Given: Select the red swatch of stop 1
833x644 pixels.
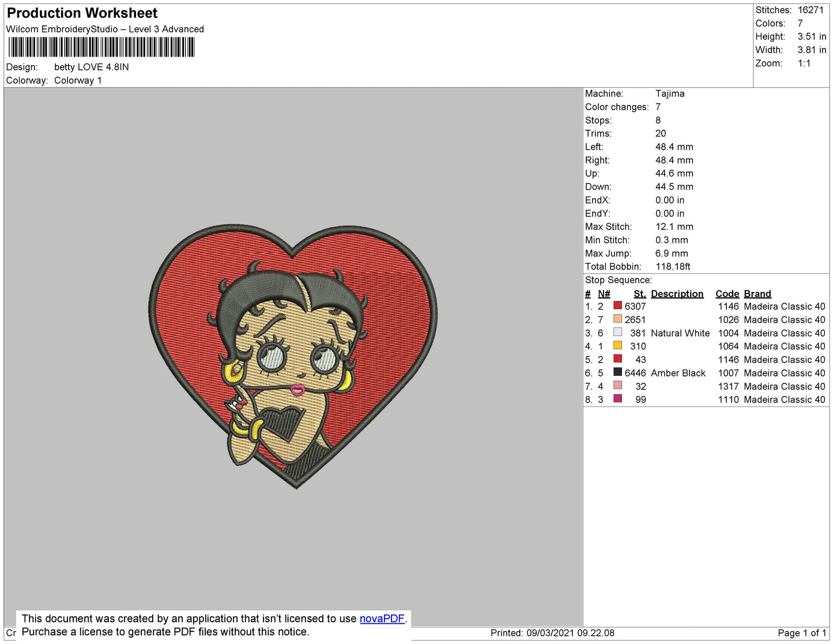Looking at the screenshot, I should tap(618, 306).
